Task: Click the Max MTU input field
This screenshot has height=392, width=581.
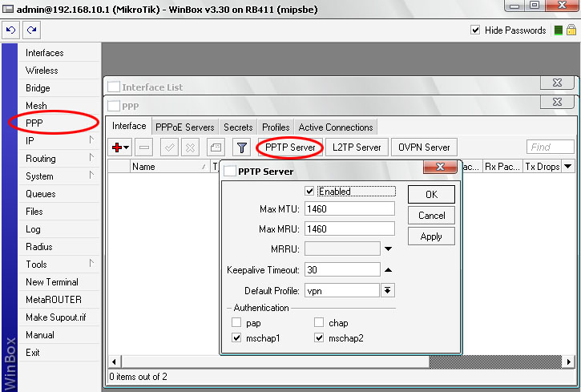Action: pyautogui.click(x=349, y=208)
